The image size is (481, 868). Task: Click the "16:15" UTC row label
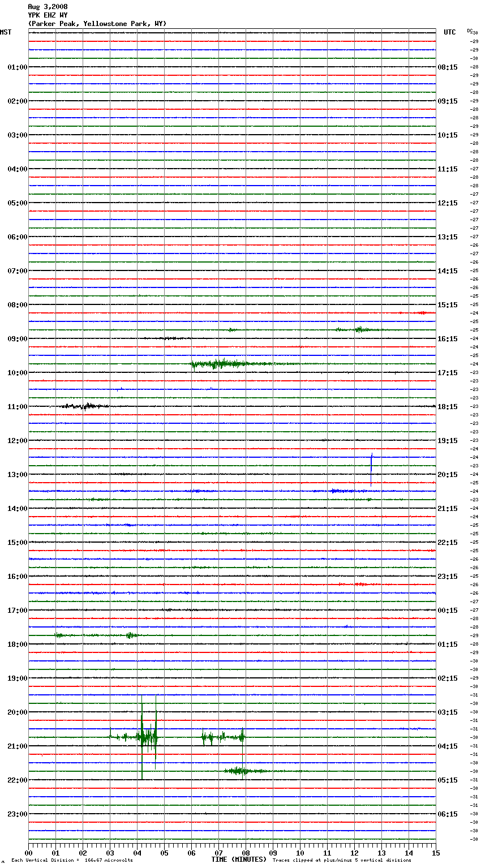[448, 339]
